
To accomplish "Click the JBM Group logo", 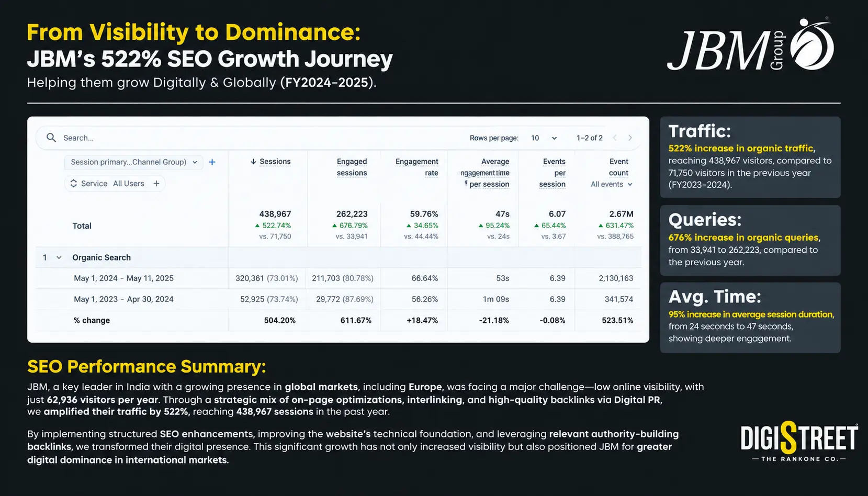I will (751, 45).
